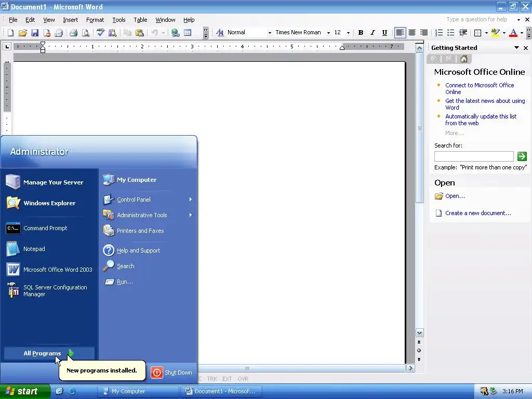Viewport: 532px width, 399px height.
Task: Click the vertical scrollbar down arrow
Action: click(420, 333)
